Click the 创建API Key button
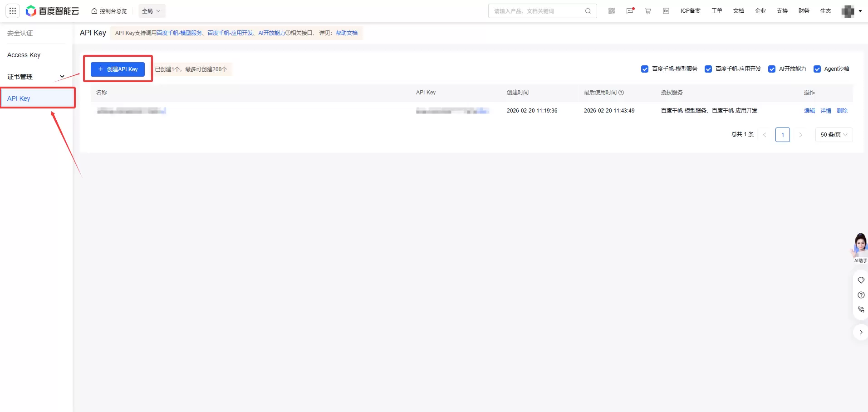This screenshot has width=868, height=412. [118, 69]
